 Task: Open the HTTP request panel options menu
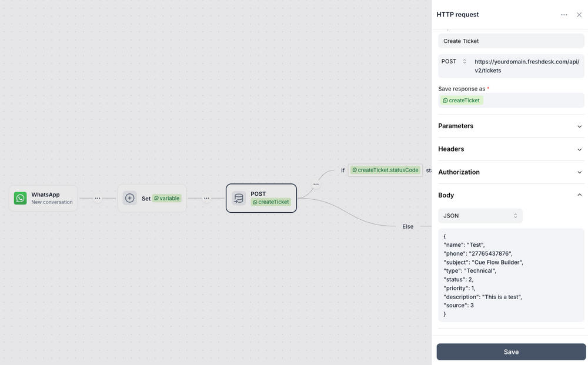coord(564,14)
